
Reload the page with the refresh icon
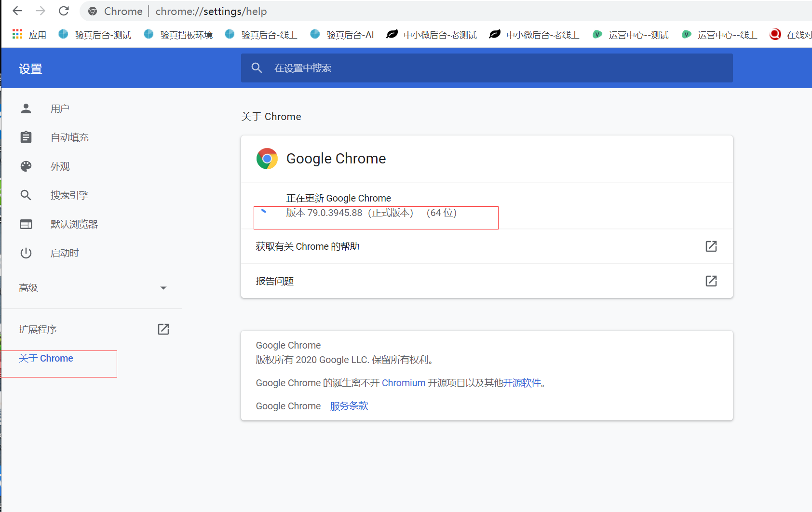pyautogui.click(x=64, y=11)
